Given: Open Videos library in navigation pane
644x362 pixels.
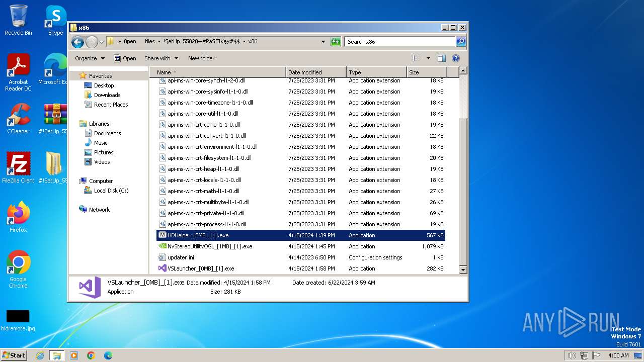Looking at the screenshot, I should coord(102,162).
